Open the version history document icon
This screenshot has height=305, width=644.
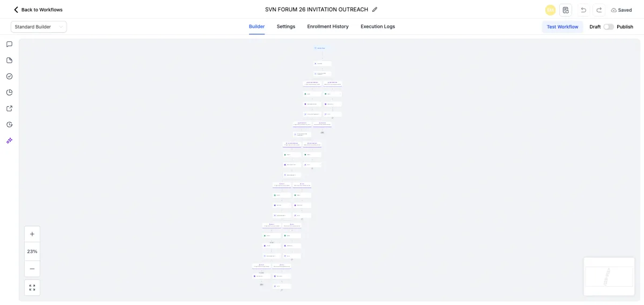566,10
